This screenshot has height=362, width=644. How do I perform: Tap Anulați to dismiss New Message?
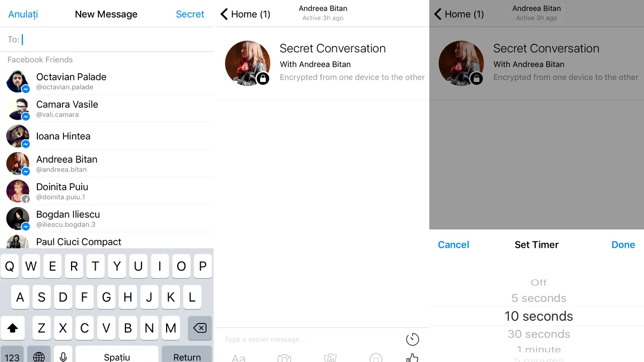tap(22, 14)
